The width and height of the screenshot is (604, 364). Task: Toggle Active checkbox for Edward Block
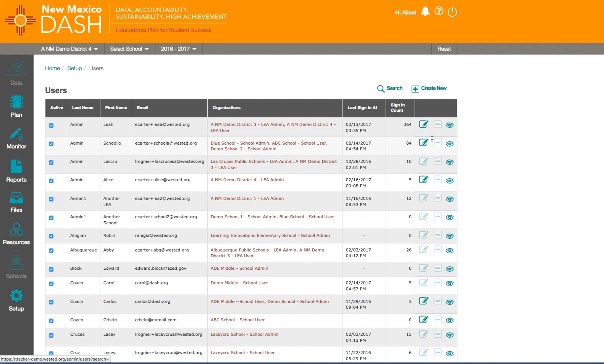tap(51, 269)
